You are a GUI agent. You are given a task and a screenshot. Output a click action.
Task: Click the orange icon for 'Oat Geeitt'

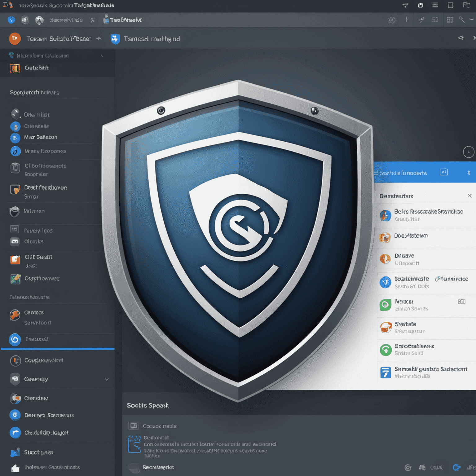point(15,259)
